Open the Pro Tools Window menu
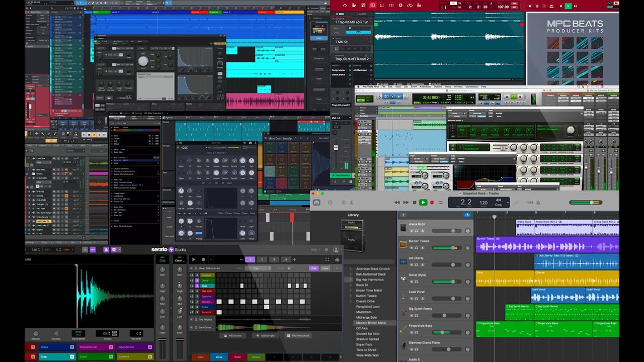Image resolution: width=644 pixels, height=362 pixels. [459, 87]
